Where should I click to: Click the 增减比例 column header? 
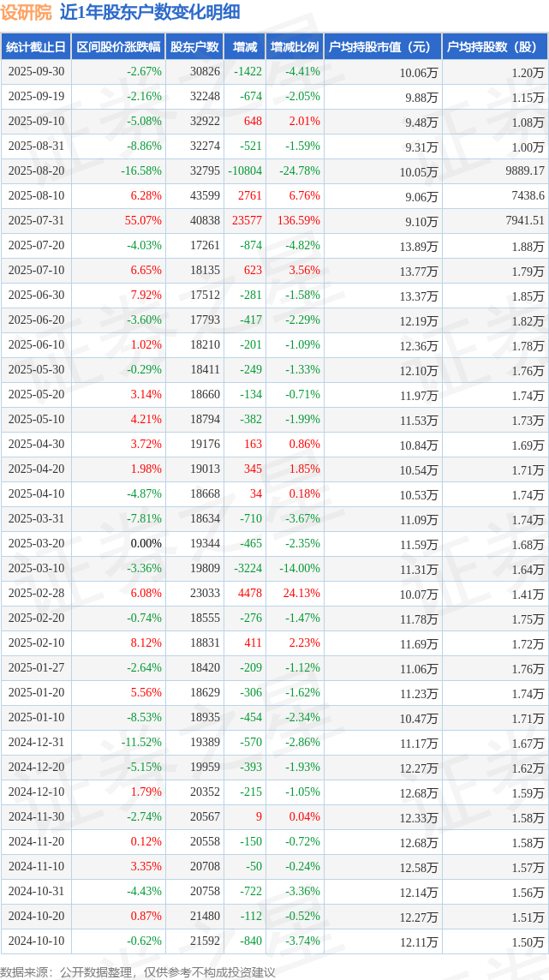click(x=294, y=47)
